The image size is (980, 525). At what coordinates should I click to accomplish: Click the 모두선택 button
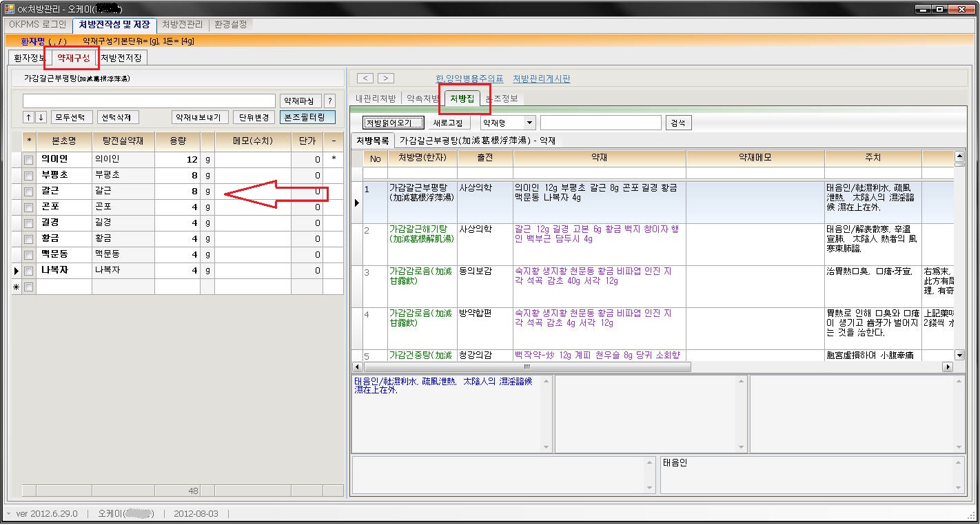[70, 117]
